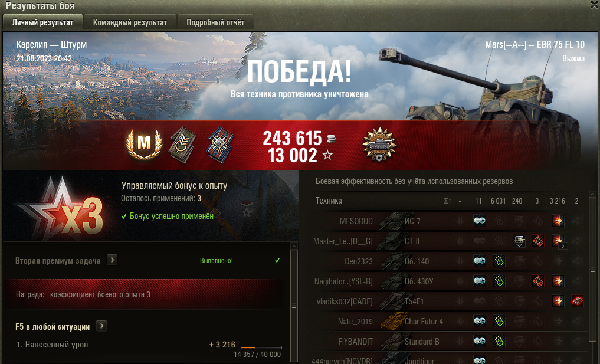Click blocked damage icon in Master_Le row
The width and height of the screenshot is (600, 364).
tap(519, 241)
